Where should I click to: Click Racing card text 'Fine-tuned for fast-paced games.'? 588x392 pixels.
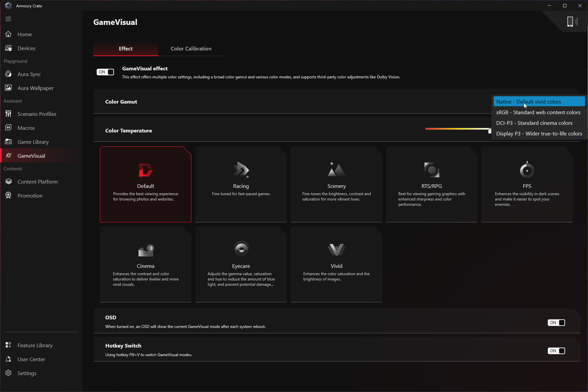coord(241,194)
